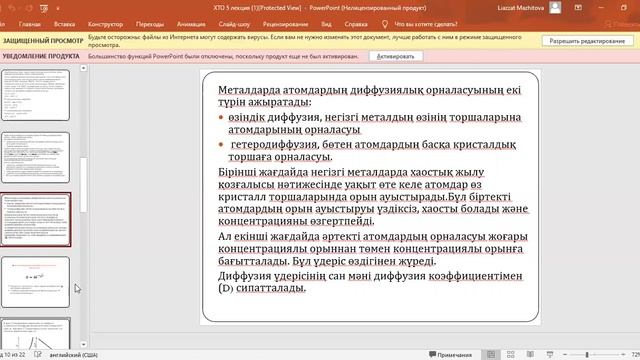The image size is (640, 360).
Task: Select the Вид tab
Action: pyautogui.click(x=326, y=24)
